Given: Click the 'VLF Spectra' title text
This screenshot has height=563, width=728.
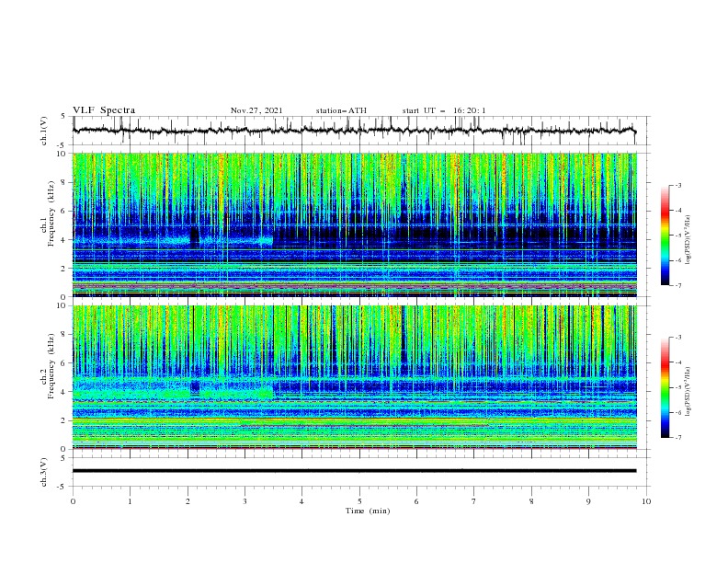Looking at the screenshot, I should pos(104,110).
